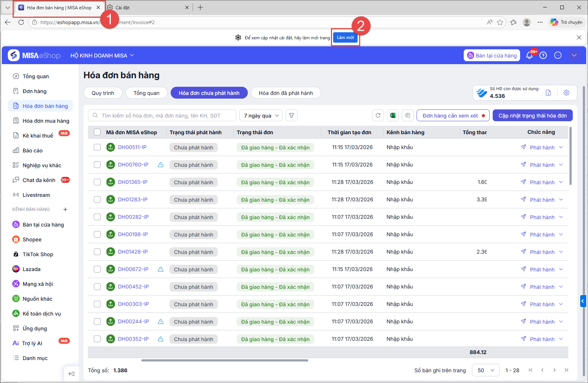Image resolution: width=588 pixels, height=383 pixels.
Task: Click the notification bell icon
Action: (x=529, y=56)
